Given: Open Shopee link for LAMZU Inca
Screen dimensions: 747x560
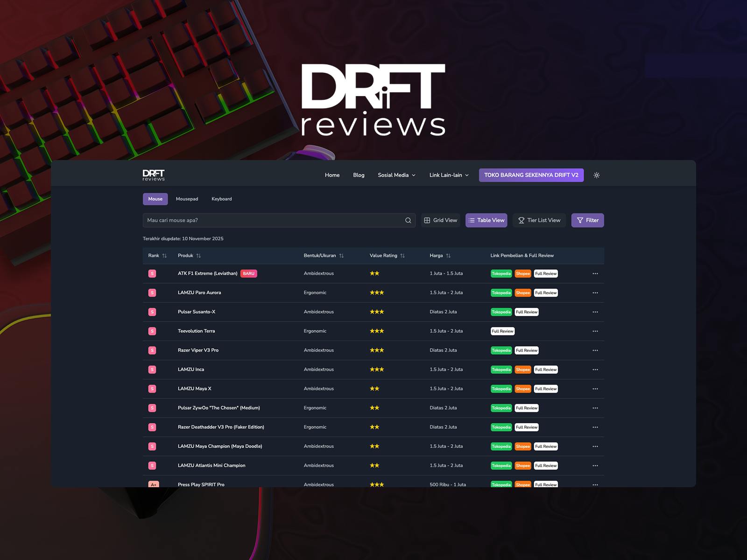Looking at the screenshot, I should [x=523, y=369].
